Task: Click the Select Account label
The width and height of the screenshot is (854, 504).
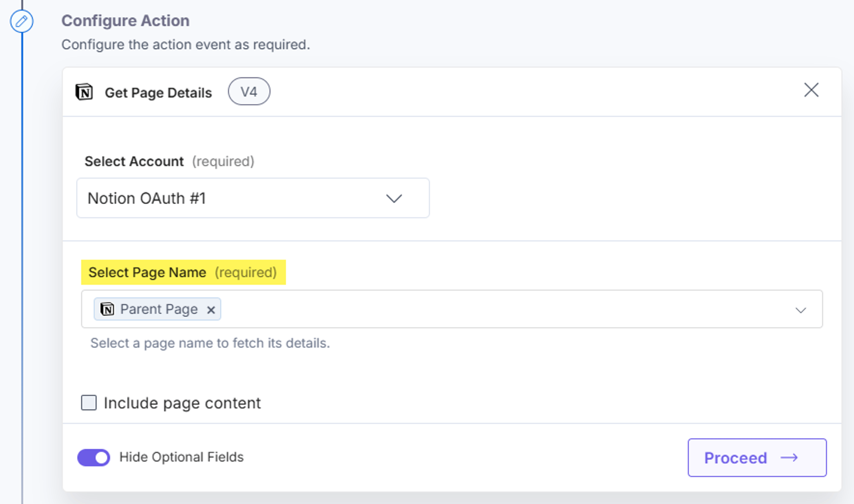Action: [134, 161]
